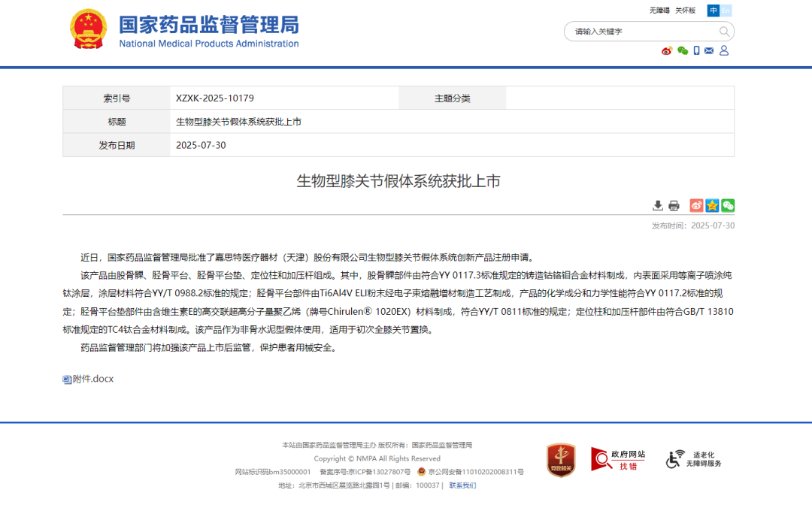Open the mobile phone icon in the header
Viewport: 812px width, 508px height.
point(696,51)
